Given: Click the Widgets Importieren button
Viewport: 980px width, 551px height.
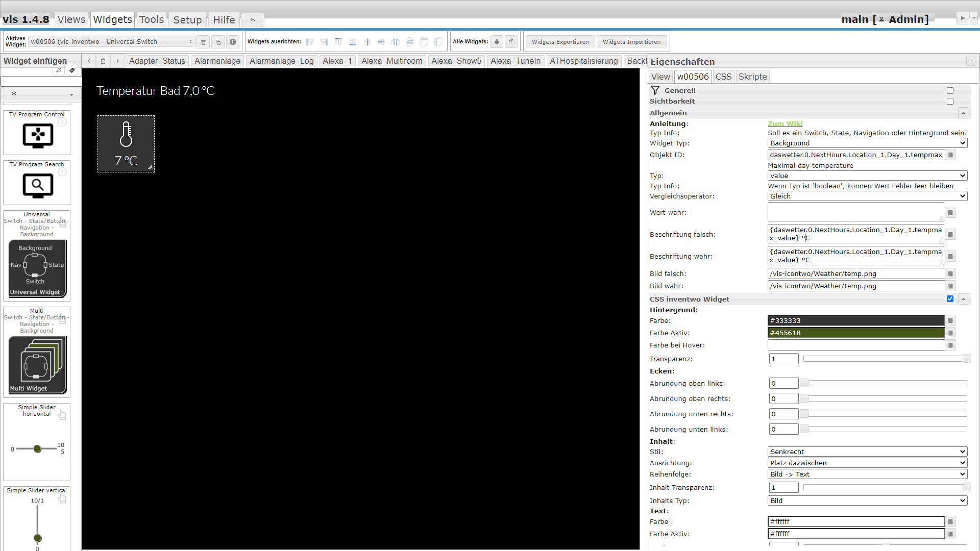Looking at the screenshot, I should pos(631,41).
